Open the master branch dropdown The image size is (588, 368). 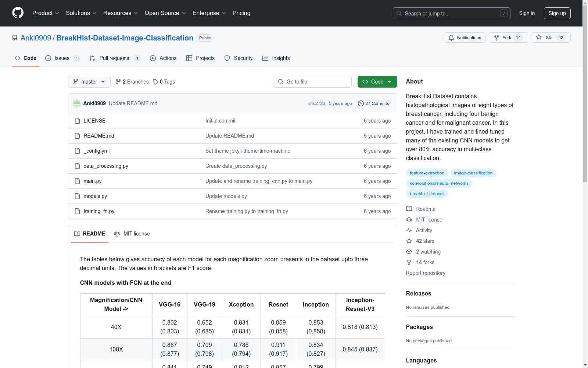(x=89, y=82)
